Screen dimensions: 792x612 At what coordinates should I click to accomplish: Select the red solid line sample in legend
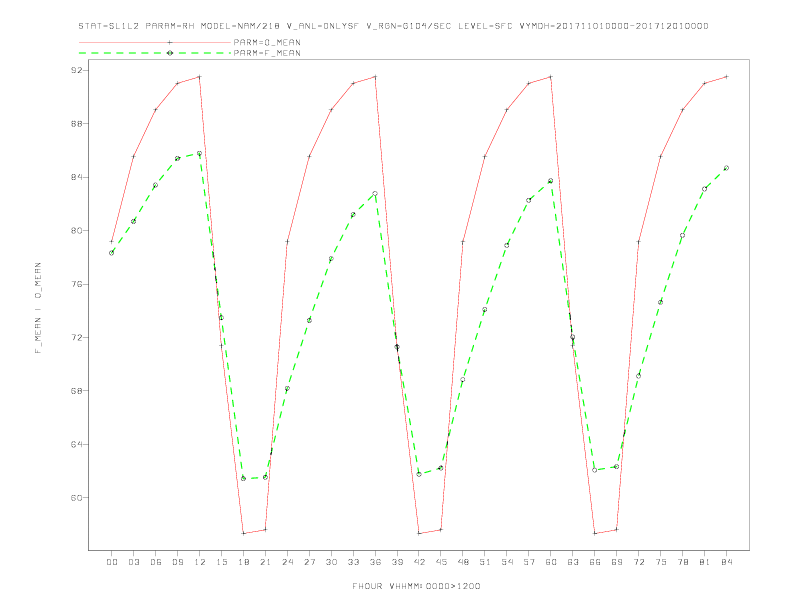click(x=155, y=42)
